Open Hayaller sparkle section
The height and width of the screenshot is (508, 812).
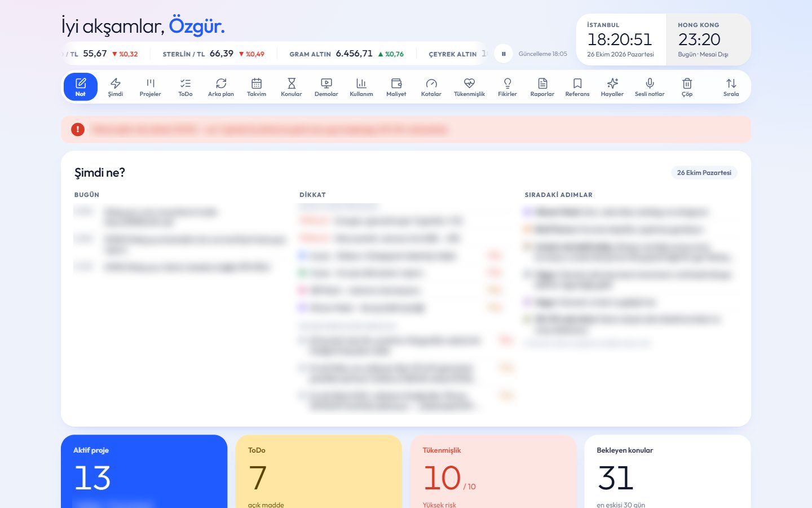tap(612, 87)
